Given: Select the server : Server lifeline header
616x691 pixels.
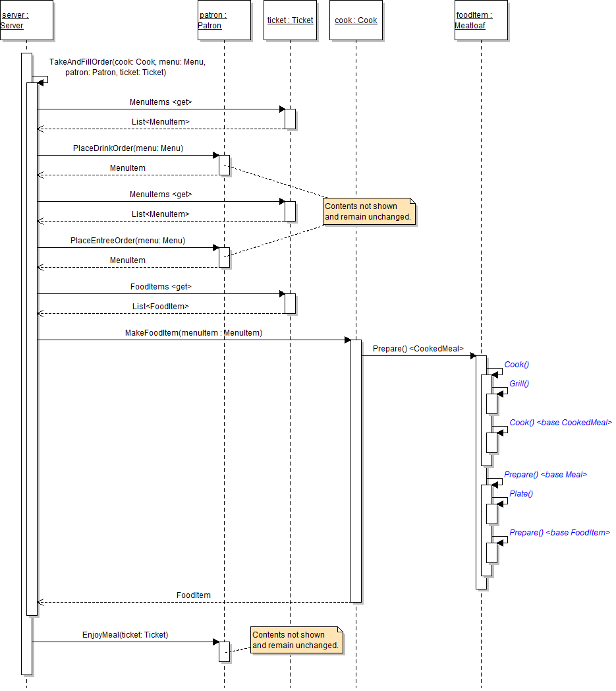Looking at the screenshot, I should [26, 20].
